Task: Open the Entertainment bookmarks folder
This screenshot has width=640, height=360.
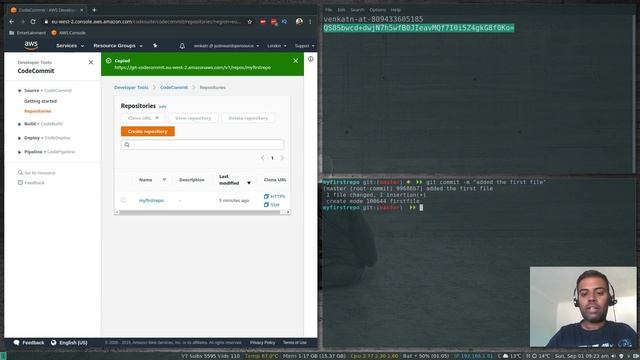Action: click(x=27, y=33)
